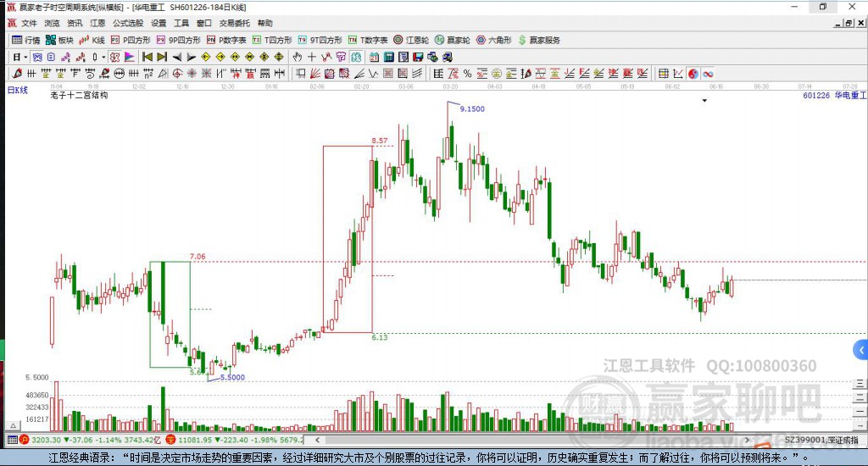Open the 9T四方形 tool
Image resolution: width=868 pixels, height=466 pixels.
coord(320,40)
